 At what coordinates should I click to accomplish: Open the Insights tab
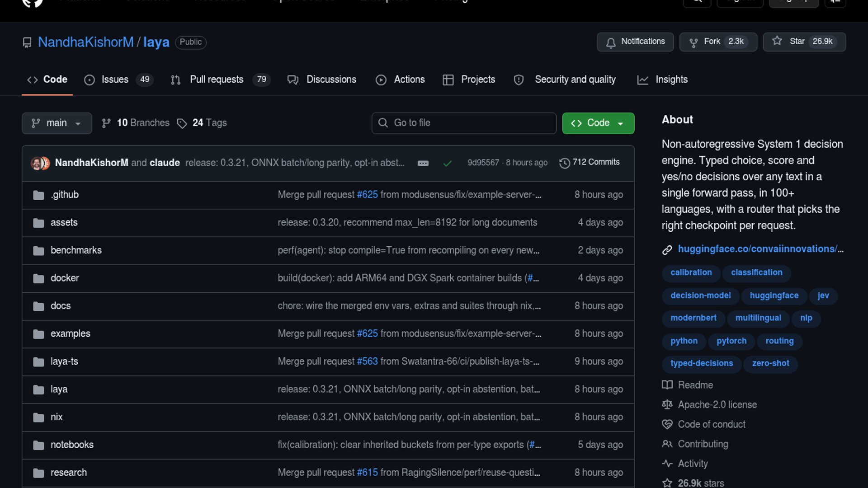(662, 80)
